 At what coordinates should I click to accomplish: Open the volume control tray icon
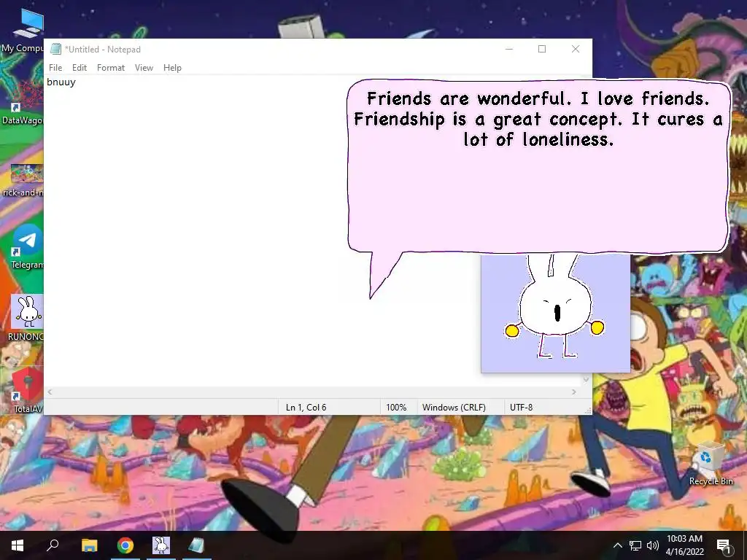(x=653, y=545)
